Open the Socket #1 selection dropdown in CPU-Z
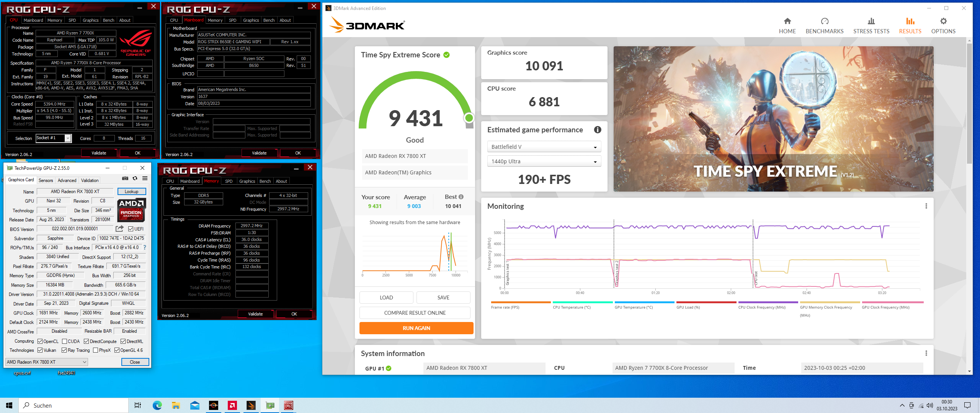The image size is (980, 413). tap(53, 138)
